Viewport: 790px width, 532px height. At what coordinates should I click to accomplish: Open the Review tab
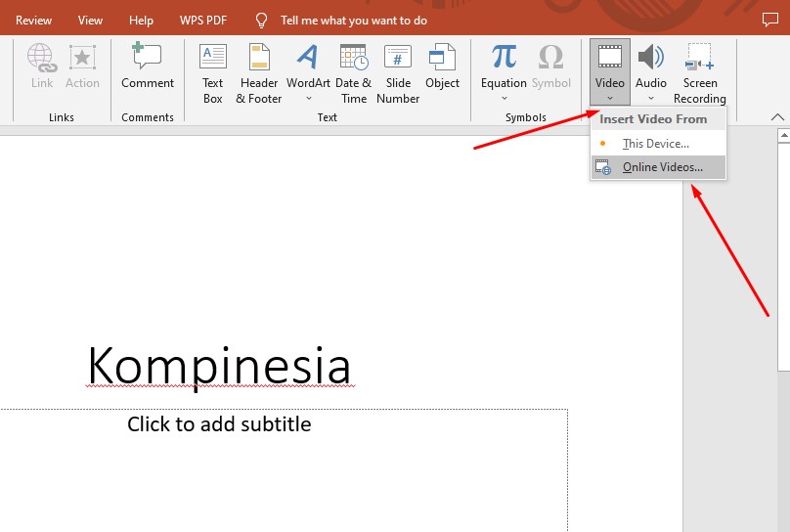pos(34,21)
